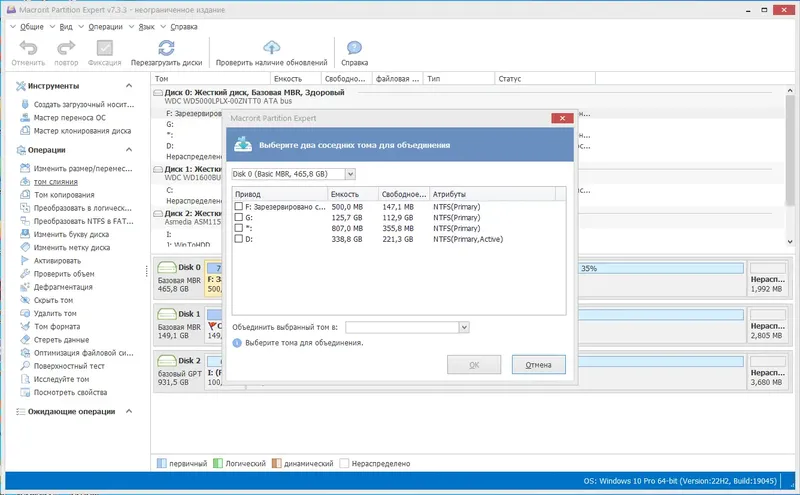Select Том копирования operation

pyautogui.click(x=64, y=195)
